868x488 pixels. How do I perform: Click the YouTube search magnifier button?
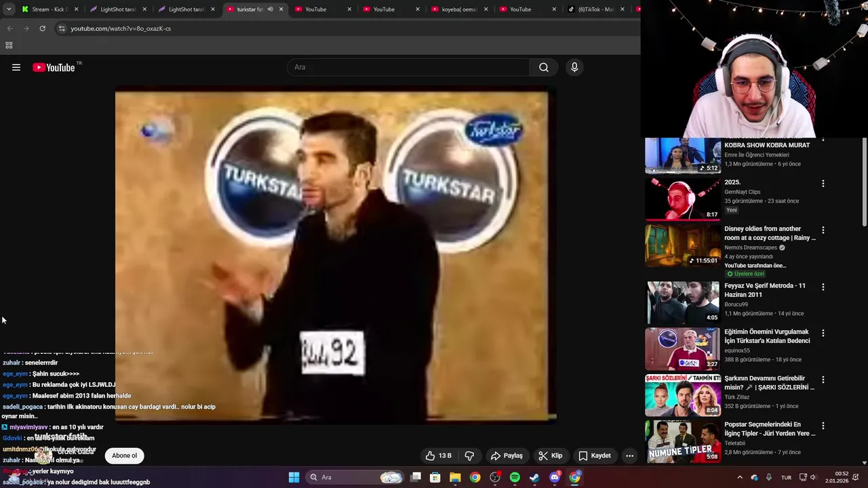point(544,67)
